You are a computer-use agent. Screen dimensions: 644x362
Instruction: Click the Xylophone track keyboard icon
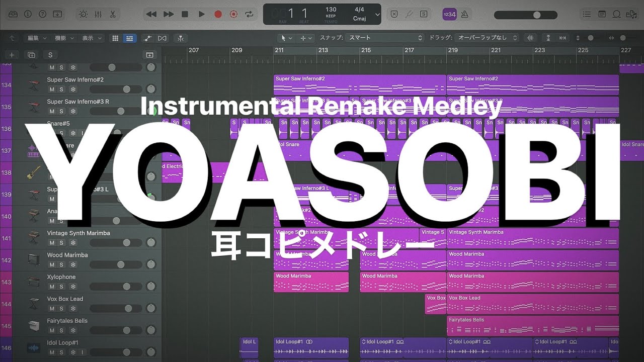tap(34, 282)
